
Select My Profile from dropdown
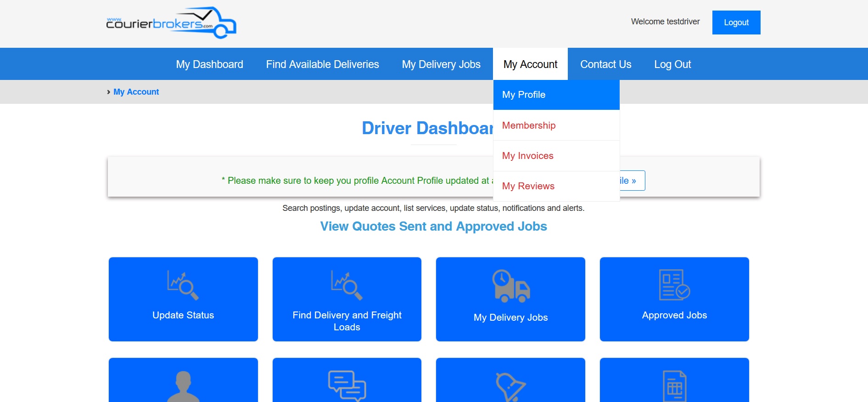[x=524, y=95]
